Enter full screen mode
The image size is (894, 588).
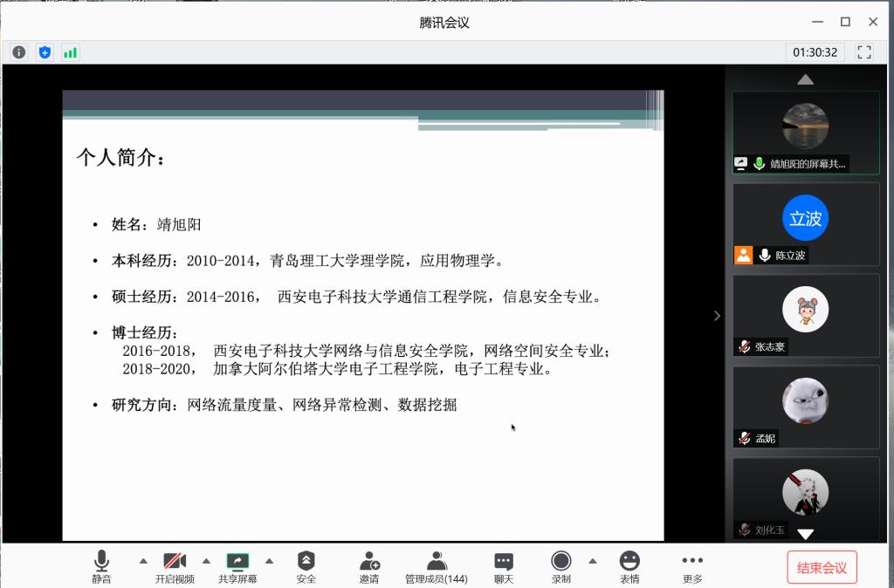click(x=864, y=52)
